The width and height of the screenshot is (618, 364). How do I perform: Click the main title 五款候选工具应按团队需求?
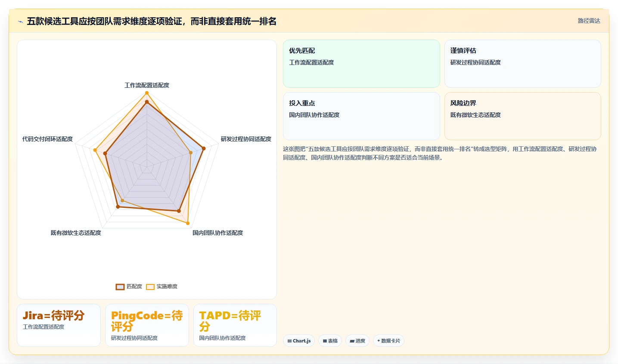pyautogui.click(x=152, y=21)
